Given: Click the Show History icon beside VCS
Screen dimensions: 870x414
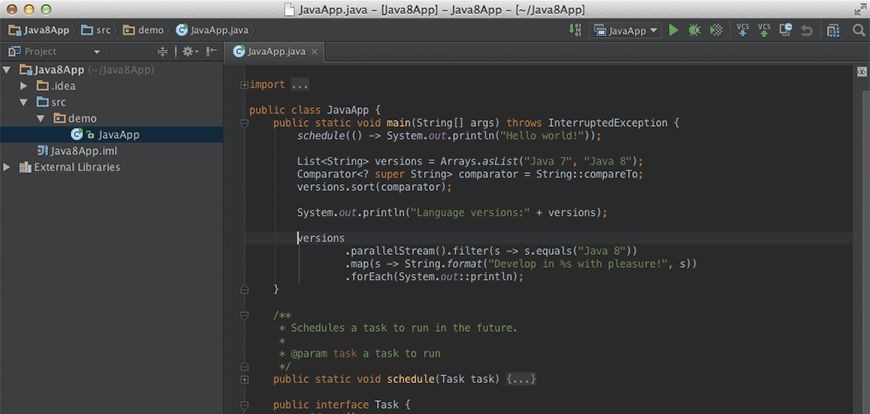Looking at the screenshot, I should 786,30.
